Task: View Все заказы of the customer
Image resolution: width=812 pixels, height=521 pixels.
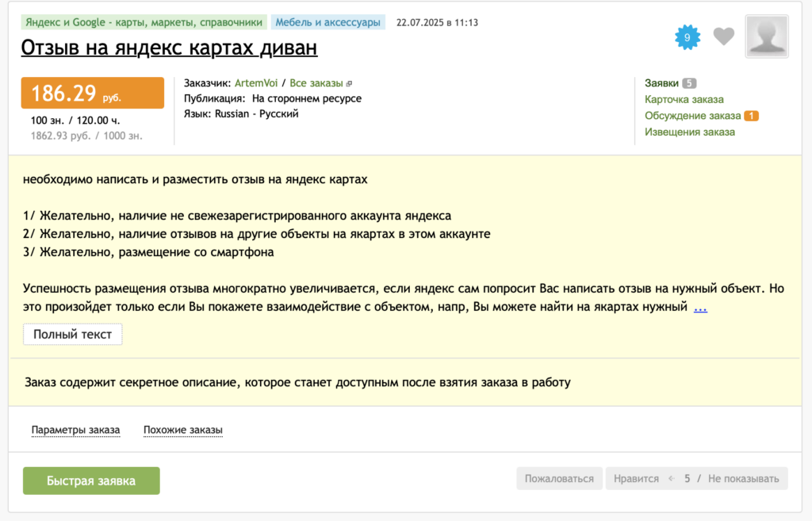Action: click(316, 83)
